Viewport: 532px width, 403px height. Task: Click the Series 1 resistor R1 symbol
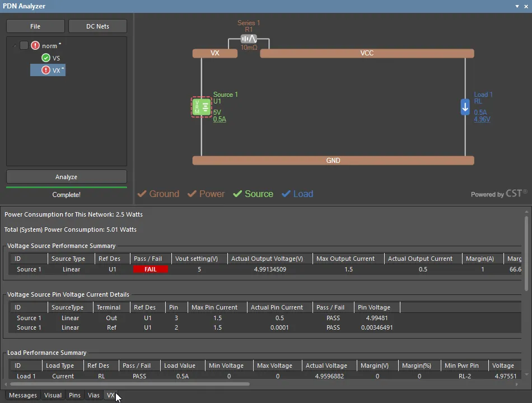pos(249,39)
